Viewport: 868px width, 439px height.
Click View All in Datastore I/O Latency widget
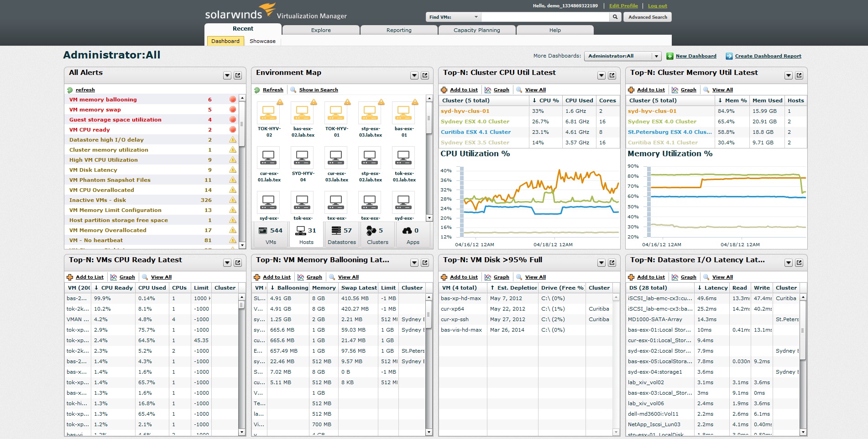722,277
